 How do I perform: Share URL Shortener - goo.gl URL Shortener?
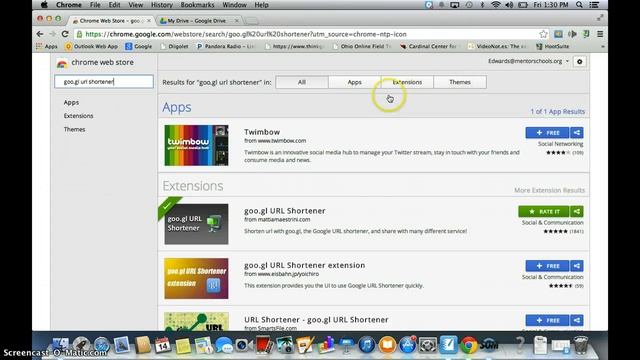click(x=577, y=320)
